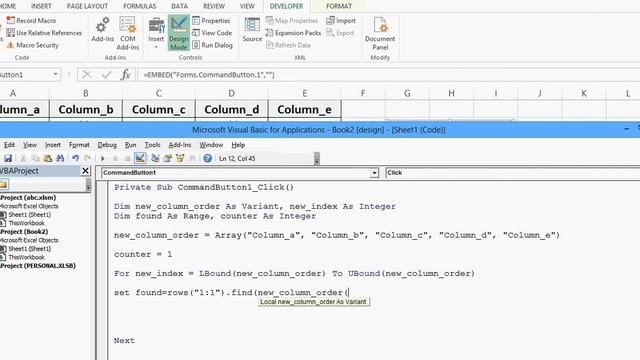
Task: Select the Format contextual tab
Action: (x=339, y=6)
